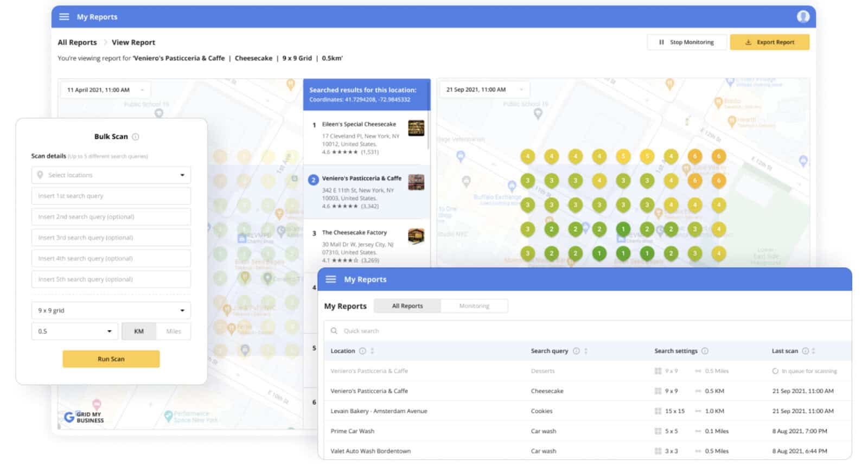
Task: Click the Search settings info icon
Action: [705, 351]
